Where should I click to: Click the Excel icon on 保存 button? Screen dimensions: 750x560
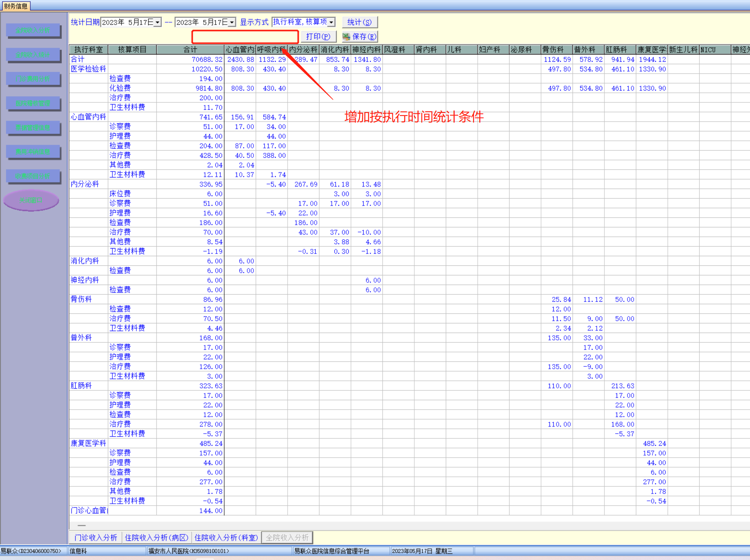pyautogui.click(x=346, y=36)
